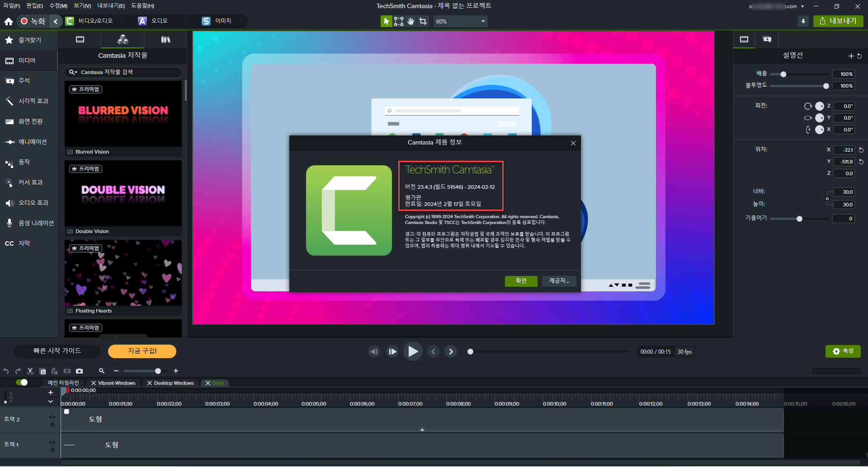
Task: Click the Copy icon in timeline toolbar
Action: point(42,371)
